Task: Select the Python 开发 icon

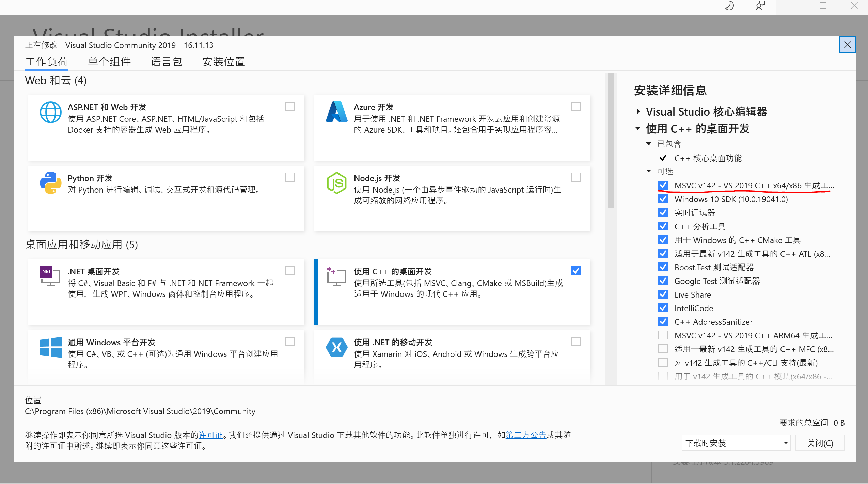Action: point(50,183)
